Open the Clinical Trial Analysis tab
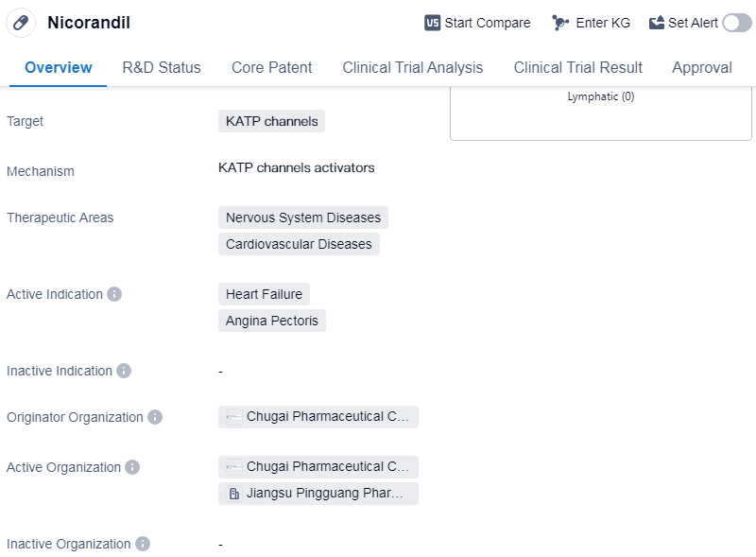This screenshot has width=756, height=557. (x=413, y=67)
